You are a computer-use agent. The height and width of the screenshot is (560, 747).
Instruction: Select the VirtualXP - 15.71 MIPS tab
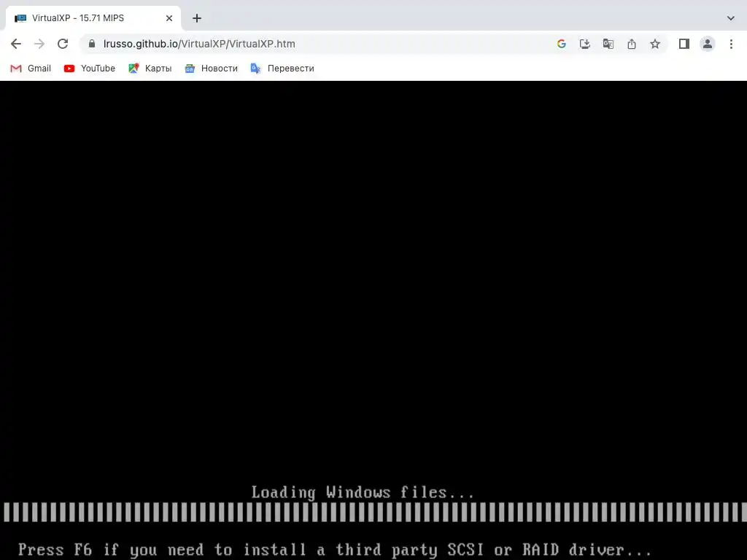click(x=93, y=18)
